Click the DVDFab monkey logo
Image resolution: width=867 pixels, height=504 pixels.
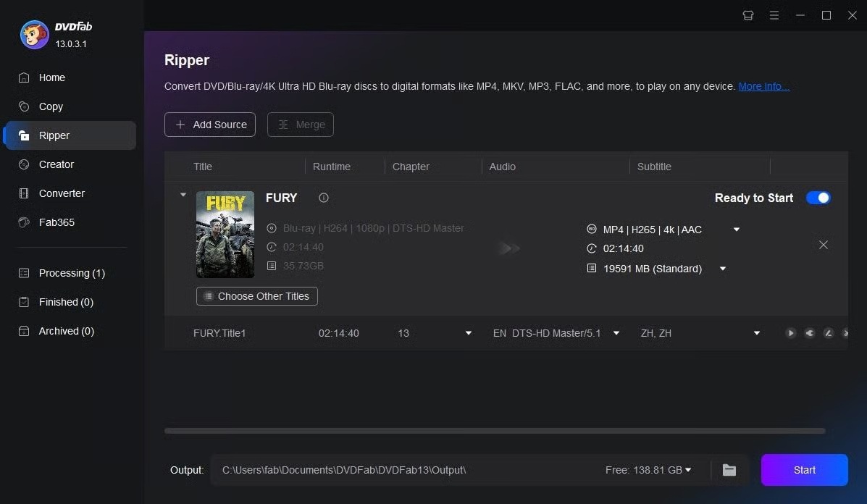point(34,35)
